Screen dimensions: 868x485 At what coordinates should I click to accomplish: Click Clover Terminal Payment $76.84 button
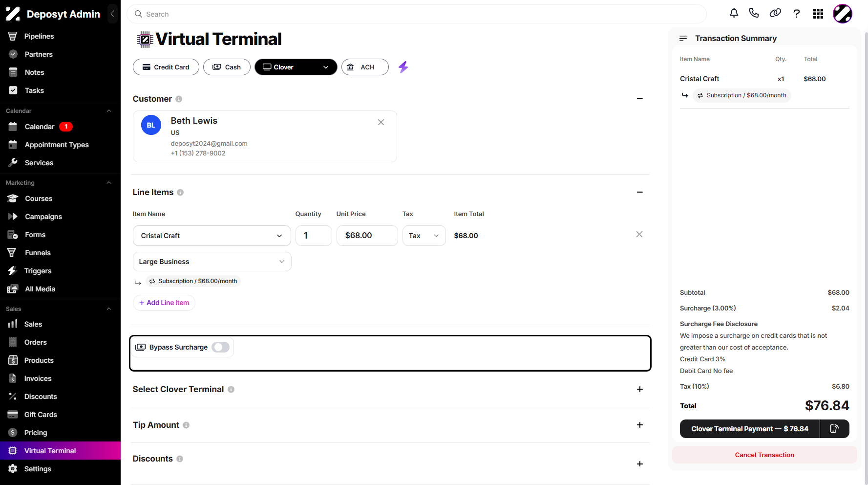(750, 429)
